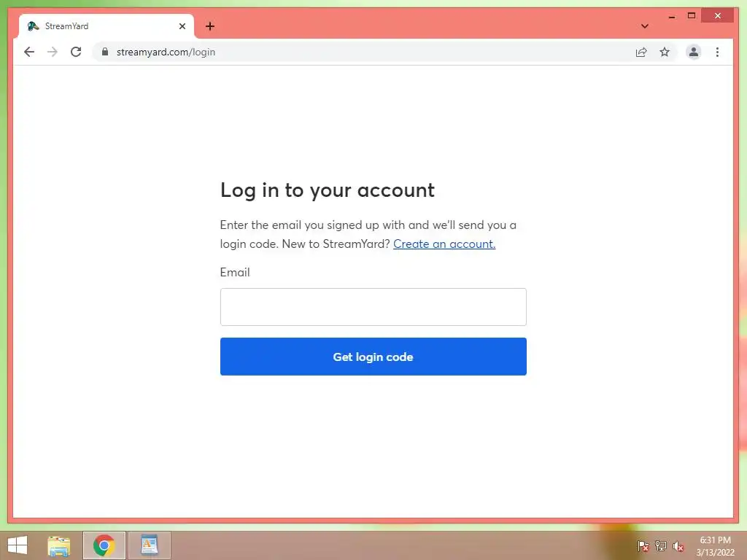Viewport: 747px width, 560px height.
Task: Go back to the previous page
Action: pyautogui.click(x=29, y=52)
